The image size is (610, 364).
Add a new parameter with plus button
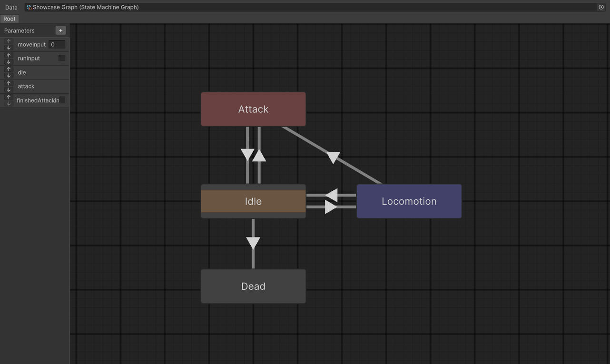point(60,30)
